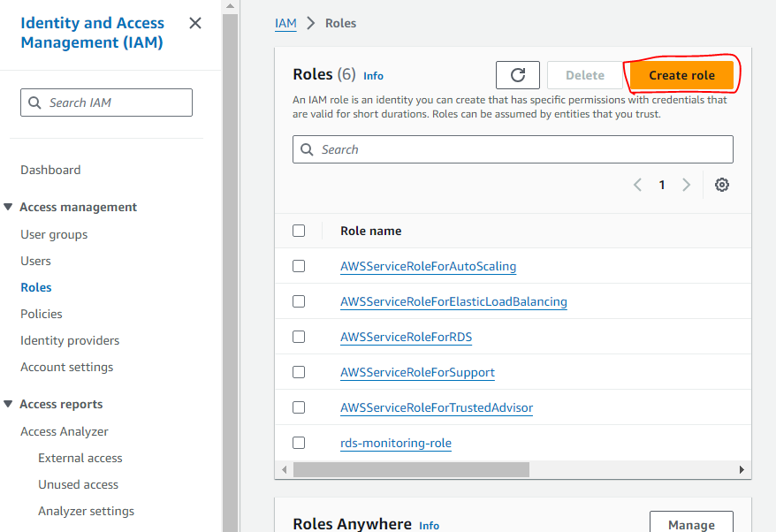Viewport: 776px width, 532px height.
Task: Open Access Analyzer in the sidebar
Action: (65, 431)
